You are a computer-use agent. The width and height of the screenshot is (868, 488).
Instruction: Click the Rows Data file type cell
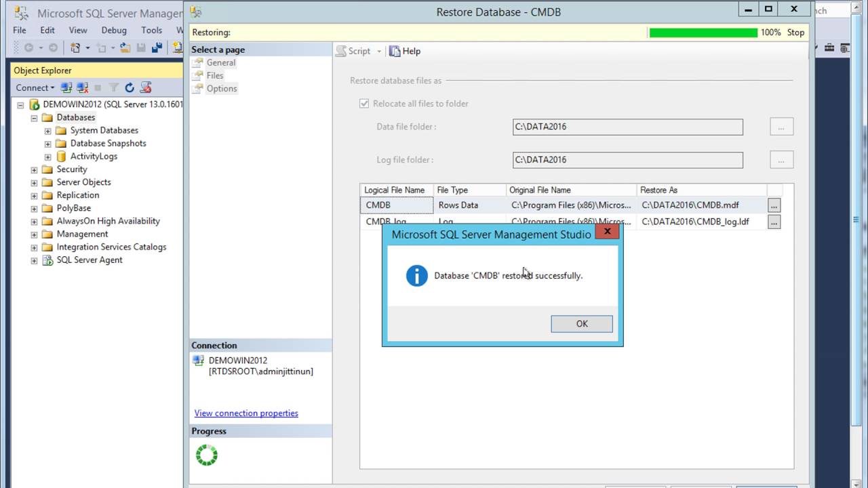coord(470,205)
